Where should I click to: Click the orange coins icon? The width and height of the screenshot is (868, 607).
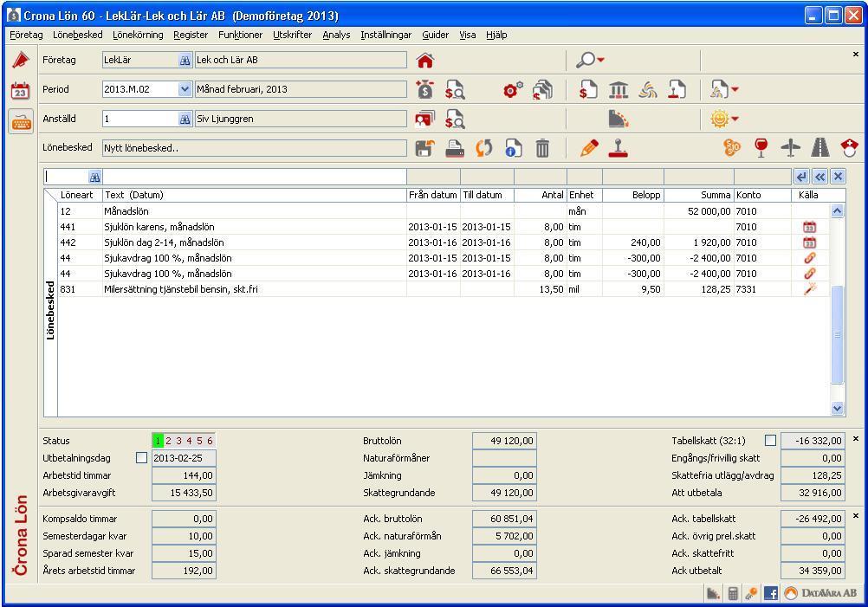tap(731, 148)
